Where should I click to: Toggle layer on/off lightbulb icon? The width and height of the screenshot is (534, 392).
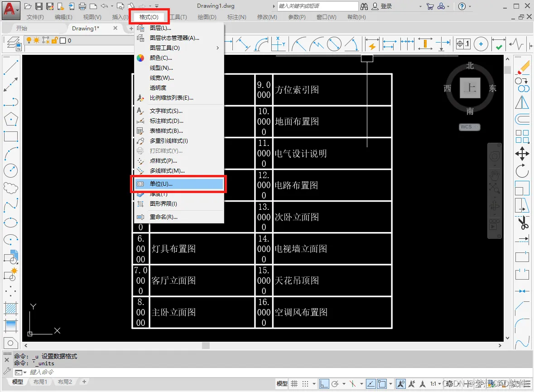[29, 40]
